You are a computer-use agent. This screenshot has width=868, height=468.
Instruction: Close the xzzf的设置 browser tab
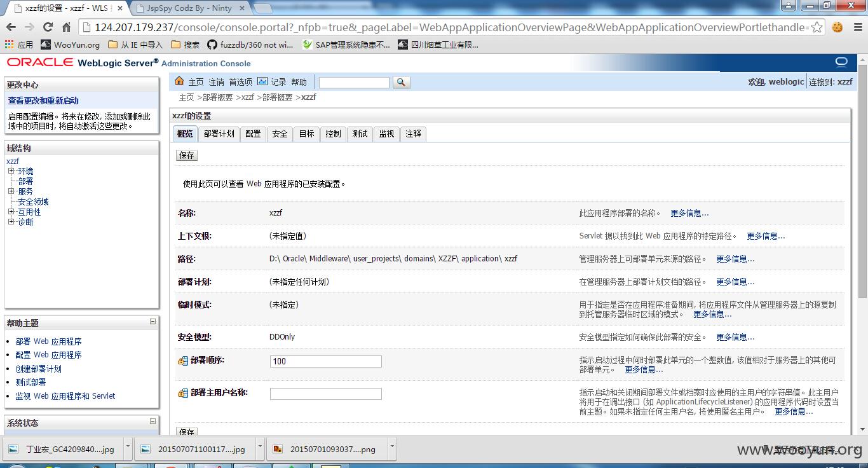(x=120, y=8)
